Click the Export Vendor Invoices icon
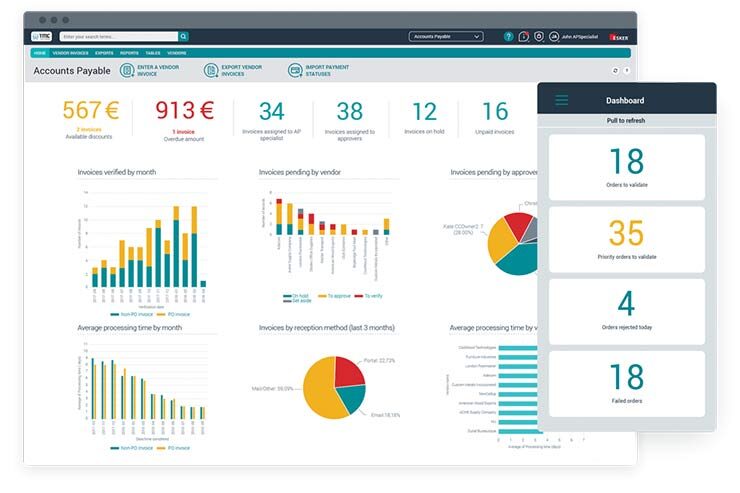This screenshot has width=740, height=493. coord(211,70)
